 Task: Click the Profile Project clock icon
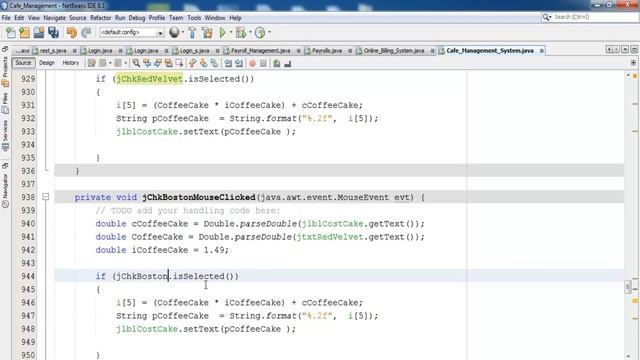point(260,33)
